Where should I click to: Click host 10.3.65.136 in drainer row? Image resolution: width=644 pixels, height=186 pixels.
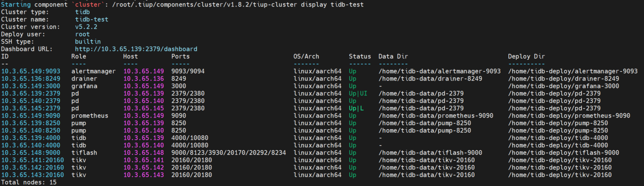[x=143, y=79]
